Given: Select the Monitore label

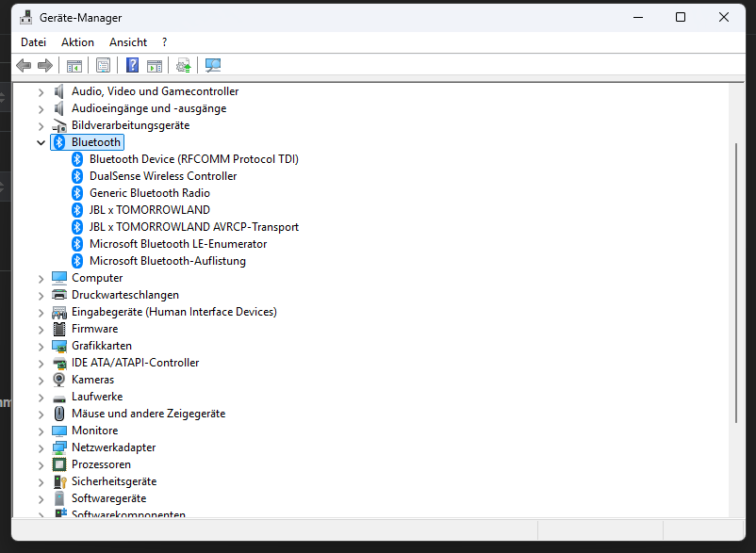Looking at the screenshot, I should point(94,431).
